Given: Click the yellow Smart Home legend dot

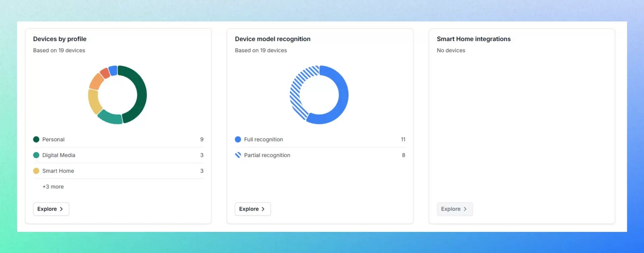Looking at the screenshot, I should tap(36, 171).
